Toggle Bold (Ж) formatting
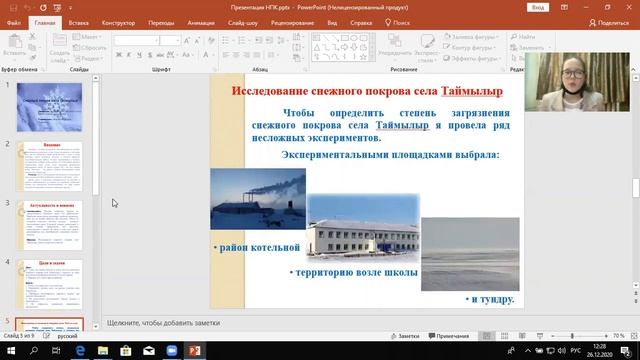This screenshot has width=640, height=360. point(119,55)
